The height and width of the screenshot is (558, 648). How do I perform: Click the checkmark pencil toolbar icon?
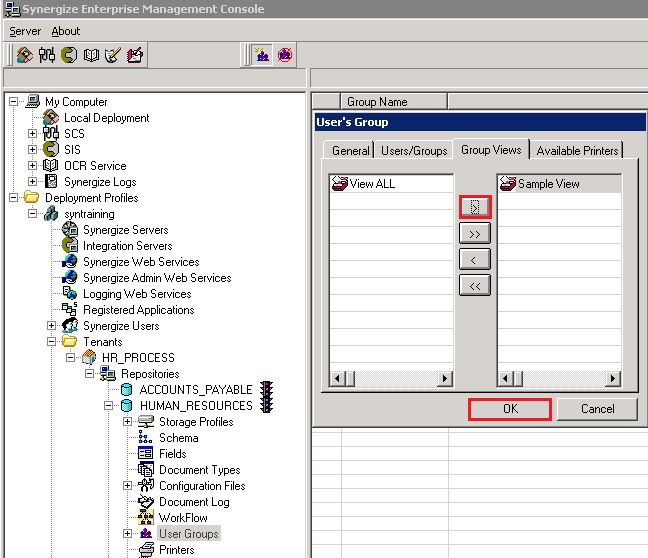click(113, 55)
